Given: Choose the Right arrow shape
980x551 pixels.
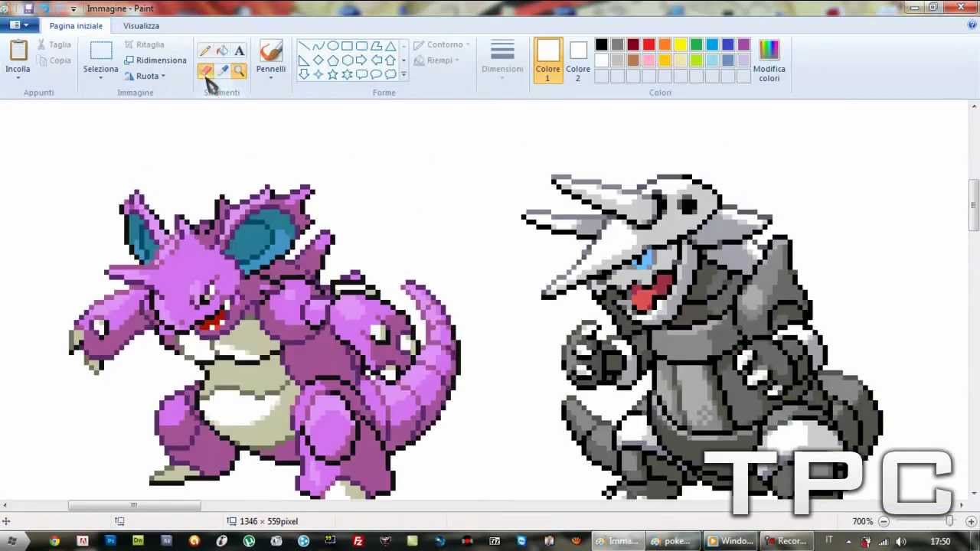Looking at the screenshot, I should click(x=362, y=60).
